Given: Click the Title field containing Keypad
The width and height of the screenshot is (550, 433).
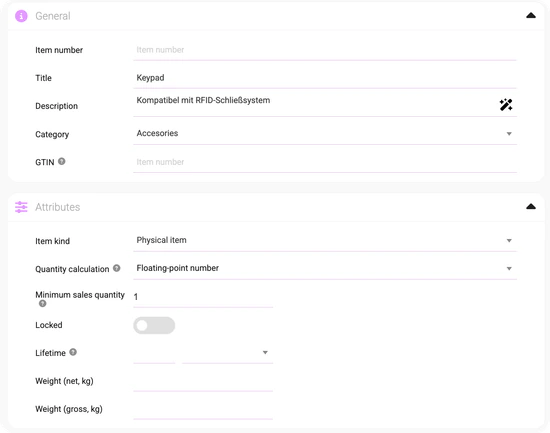Looking at the screenshot, I should pyautogui.click(x=325, y=78).
